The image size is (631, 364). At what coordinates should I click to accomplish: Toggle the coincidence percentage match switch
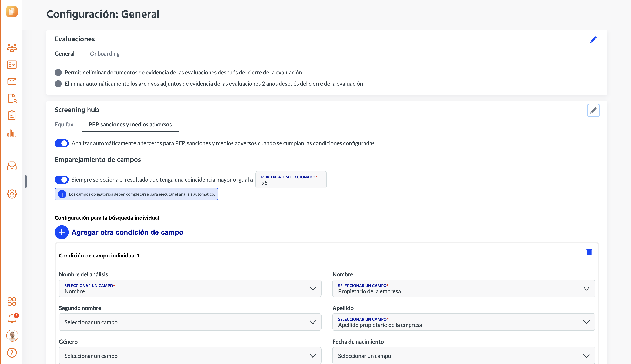[62, 180]
